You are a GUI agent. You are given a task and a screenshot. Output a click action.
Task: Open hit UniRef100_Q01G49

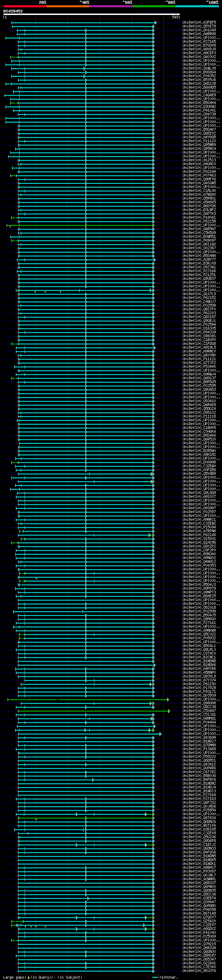[199, 30]
